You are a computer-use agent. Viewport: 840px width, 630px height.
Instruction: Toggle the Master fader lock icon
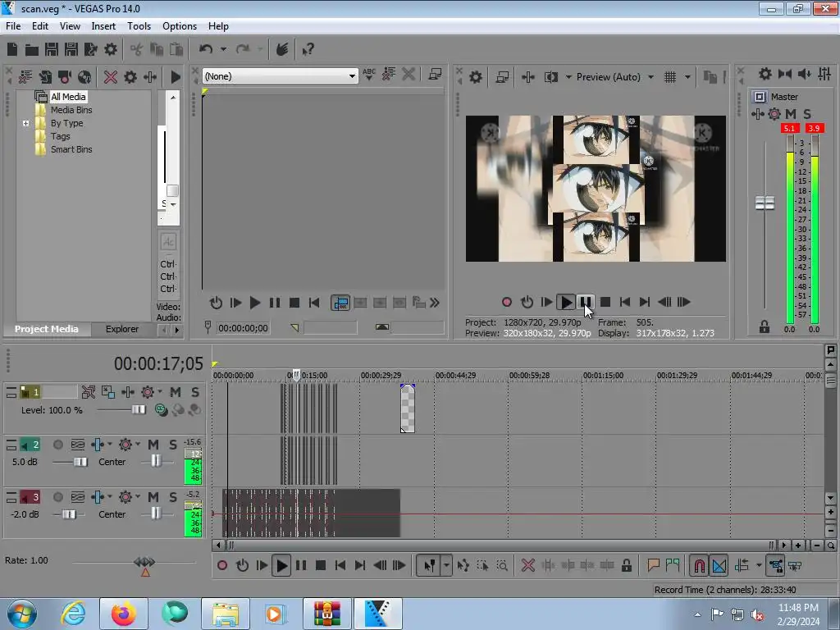pos(765,326)
